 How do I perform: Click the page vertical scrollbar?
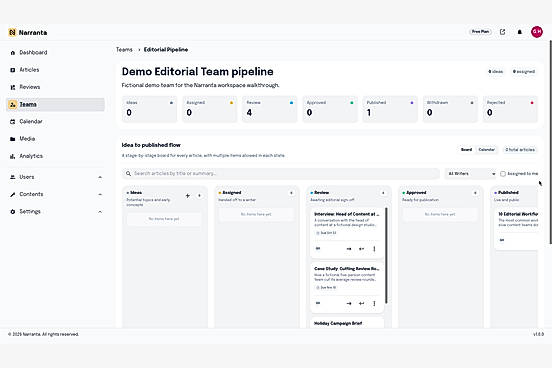pyautogui.click(x=551, y=142)
